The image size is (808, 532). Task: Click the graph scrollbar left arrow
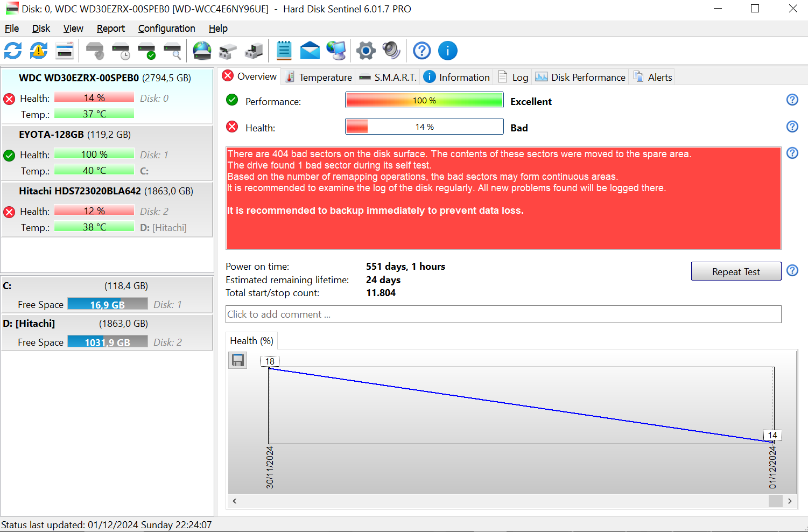click(234, 501)
